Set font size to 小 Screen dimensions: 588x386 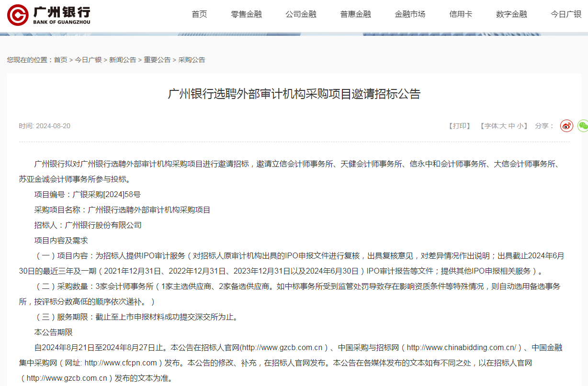(x=520, y=126)
